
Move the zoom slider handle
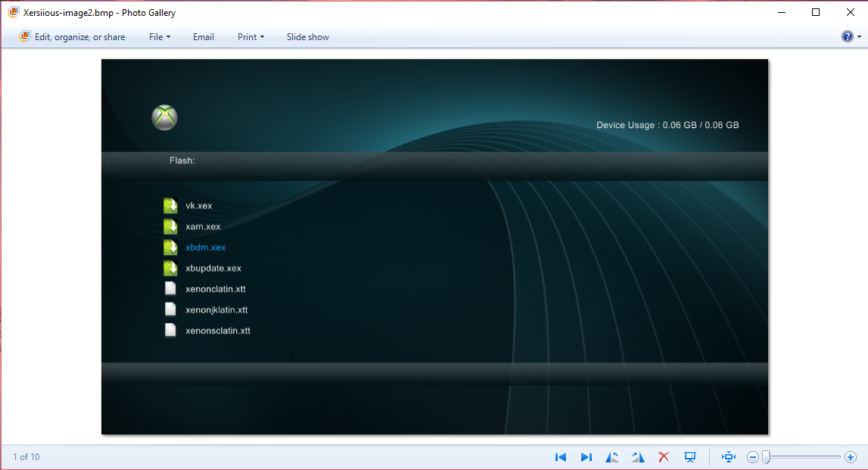point(766,457)
